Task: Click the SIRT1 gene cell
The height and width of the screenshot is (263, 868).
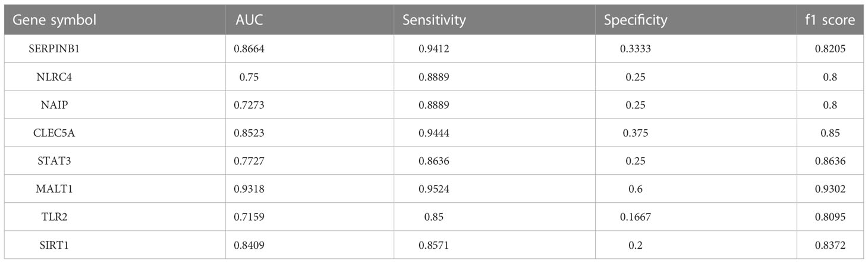Action: tap(54, 245)
